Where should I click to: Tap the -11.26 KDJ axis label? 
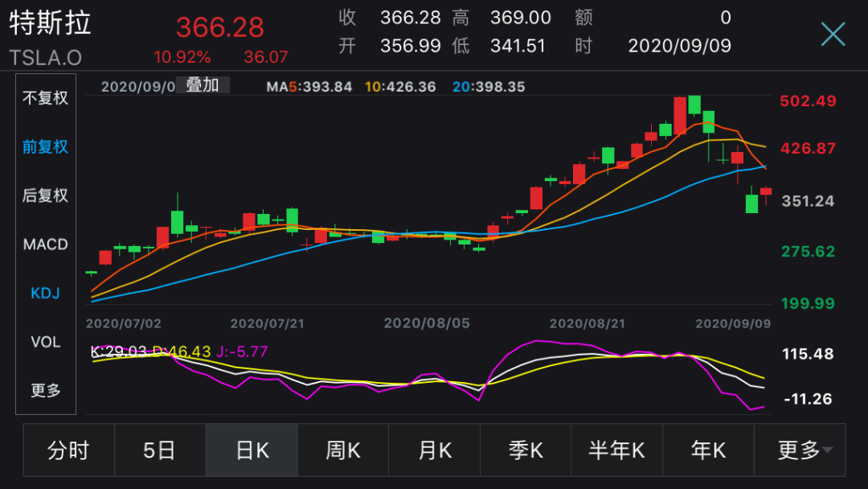808,399
